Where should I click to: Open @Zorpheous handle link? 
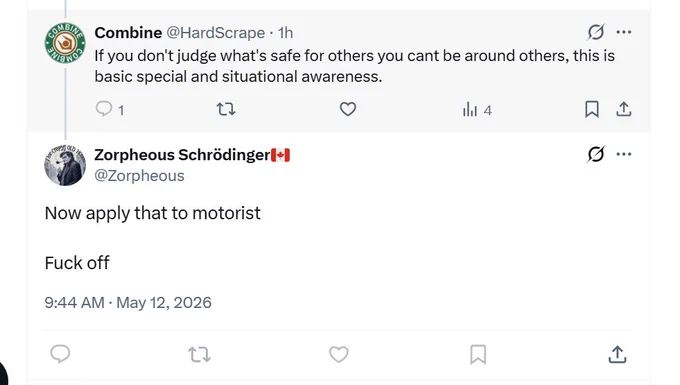[139, 176]
